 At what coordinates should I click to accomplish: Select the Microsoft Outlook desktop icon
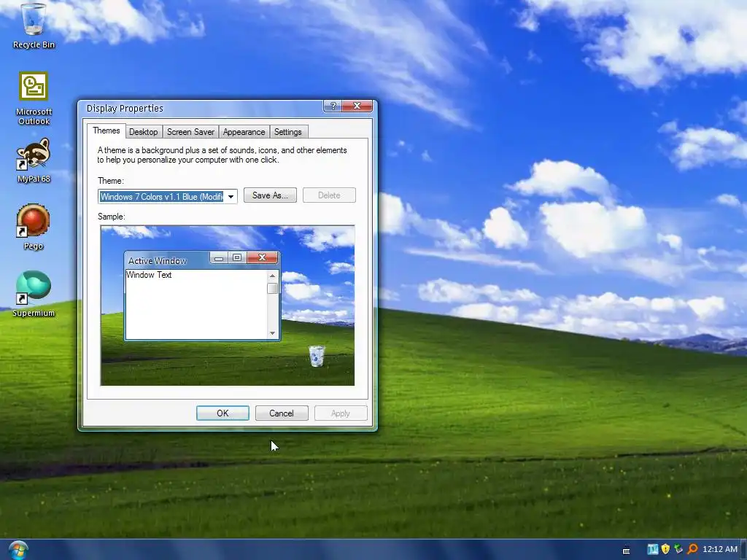tap(34, 98)
